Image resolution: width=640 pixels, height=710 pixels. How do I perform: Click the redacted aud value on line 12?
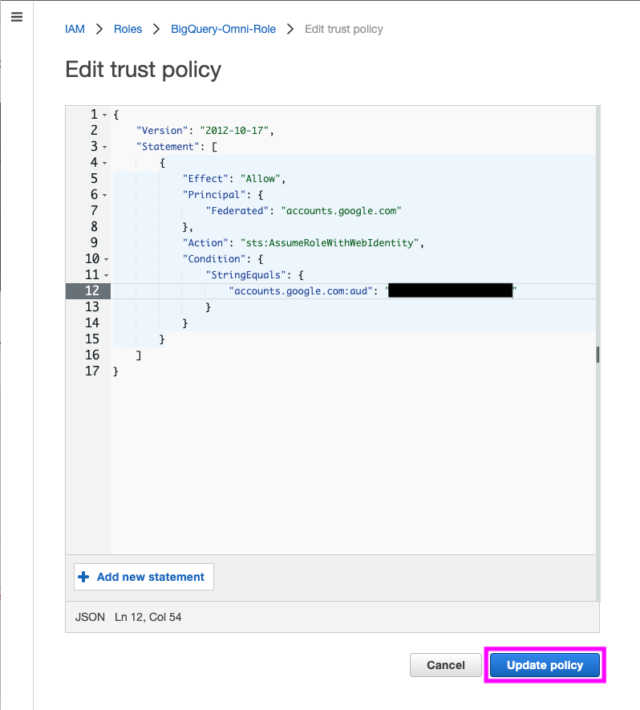click(x=450, y=291)
